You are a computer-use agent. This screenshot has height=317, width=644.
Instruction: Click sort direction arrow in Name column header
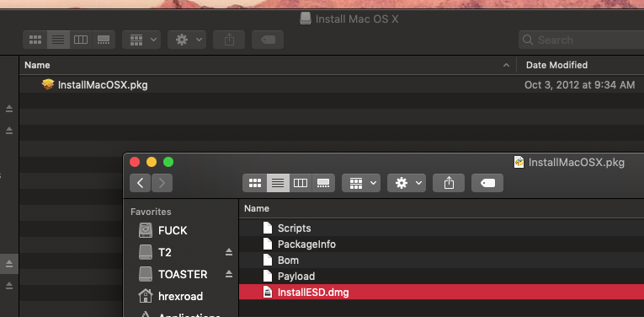click(506, 66)
